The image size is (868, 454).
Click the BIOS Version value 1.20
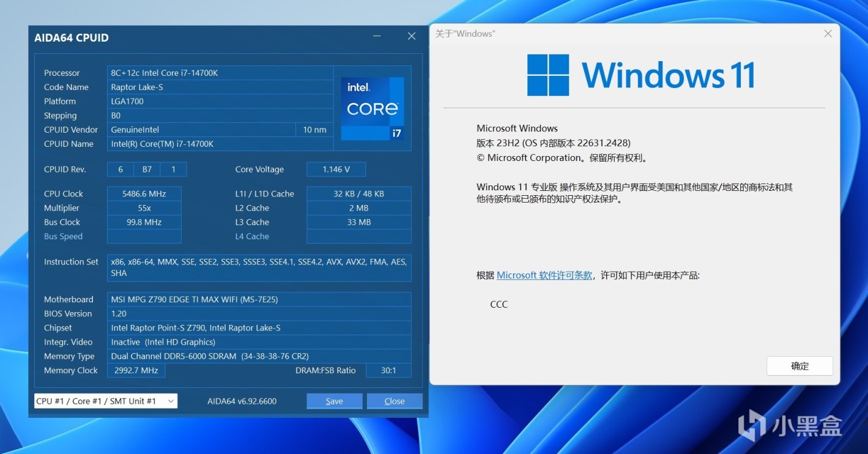(259, 314)
